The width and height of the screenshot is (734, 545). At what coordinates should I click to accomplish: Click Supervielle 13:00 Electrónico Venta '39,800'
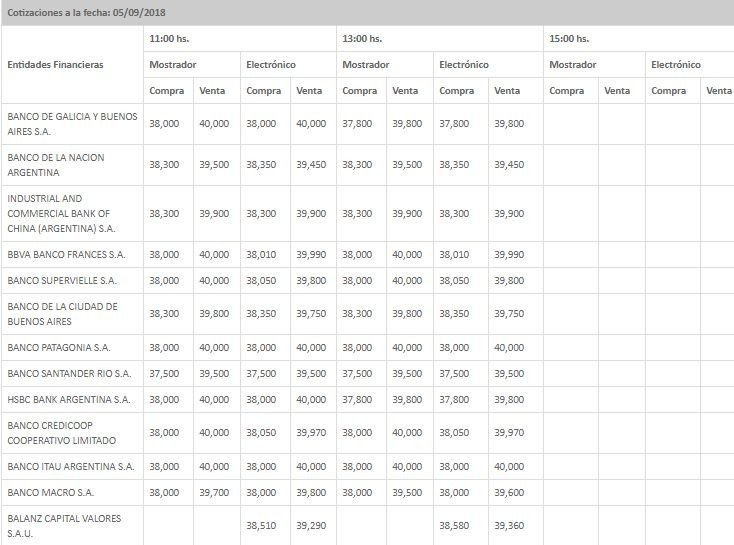[x=509, y=280]
